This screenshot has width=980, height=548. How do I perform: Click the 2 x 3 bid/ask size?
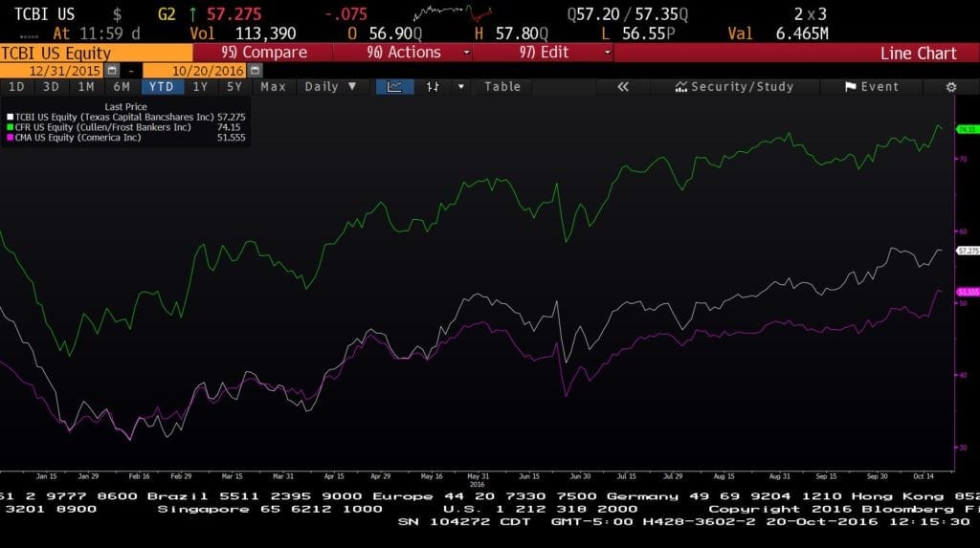(810, 13)
